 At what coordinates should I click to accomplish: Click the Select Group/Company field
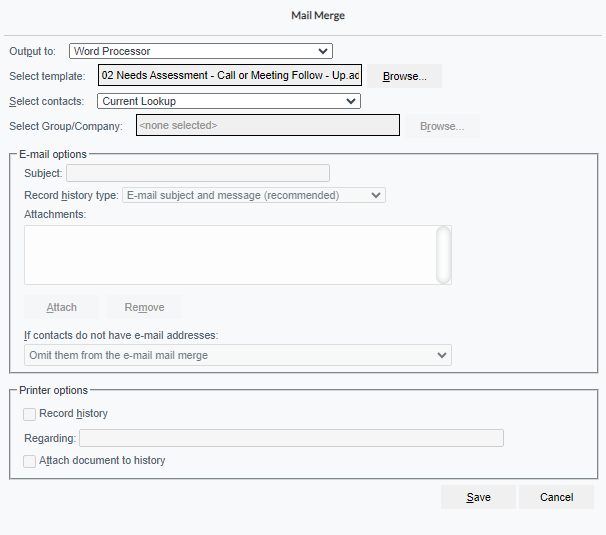[268, 125]
